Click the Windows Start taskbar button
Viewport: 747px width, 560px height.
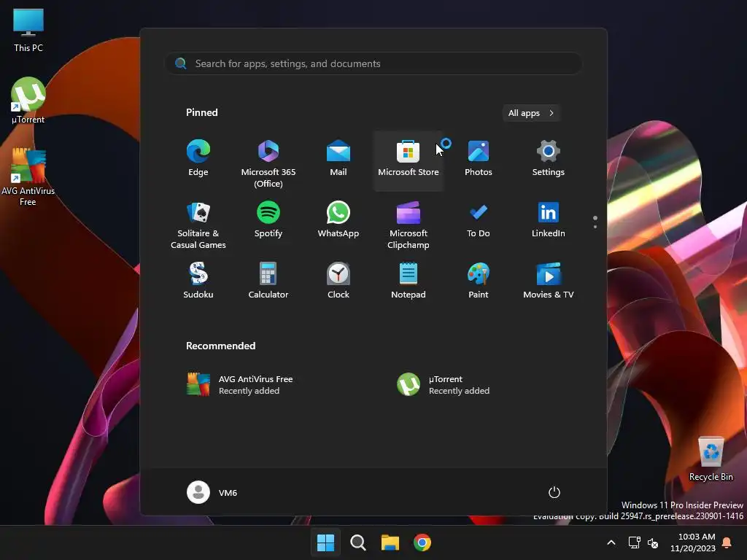click(x=326, y=542)
